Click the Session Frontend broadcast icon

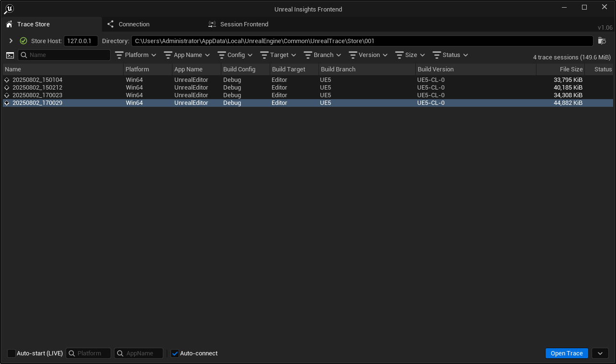212,24
